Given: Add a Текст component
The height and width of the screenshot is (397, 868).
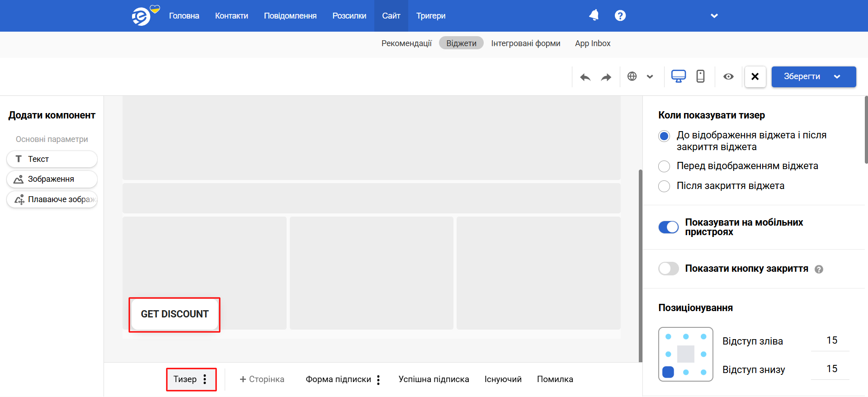Looking at the screenshot, I should click(x=52, y=159).
